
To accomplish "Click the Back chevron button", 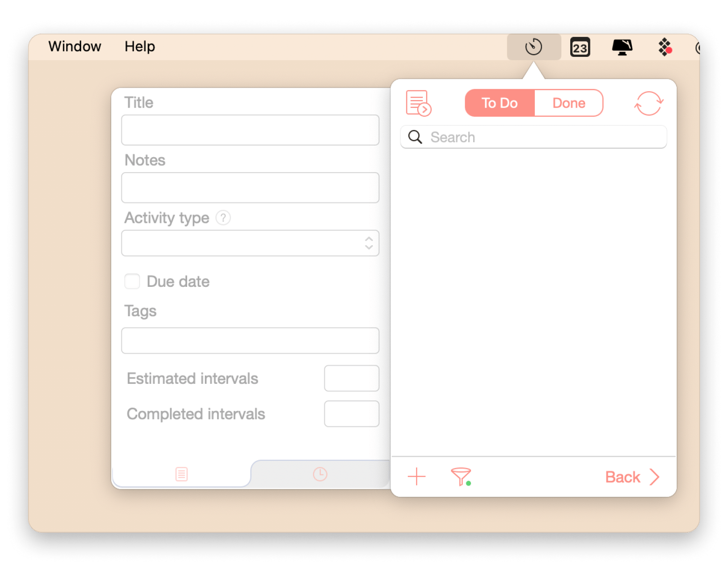I will click(x=632, y=477).
